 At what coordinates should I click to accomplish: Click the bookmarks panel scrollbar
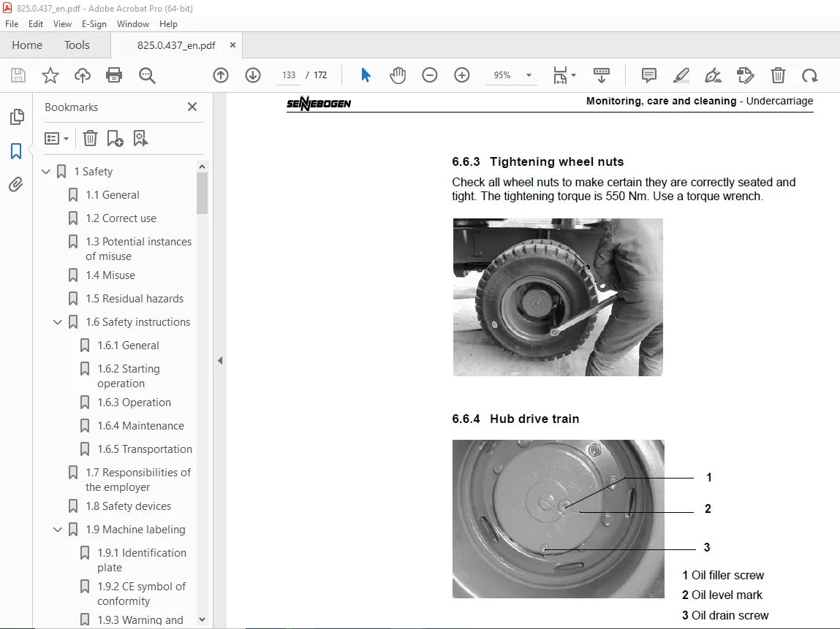tap(202, 190)
